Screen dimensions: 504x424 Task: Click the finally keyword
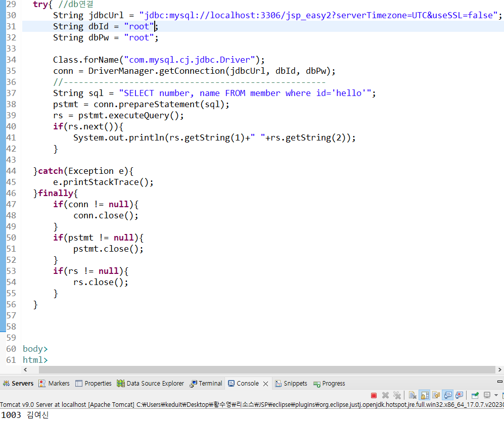coord(55,194)
